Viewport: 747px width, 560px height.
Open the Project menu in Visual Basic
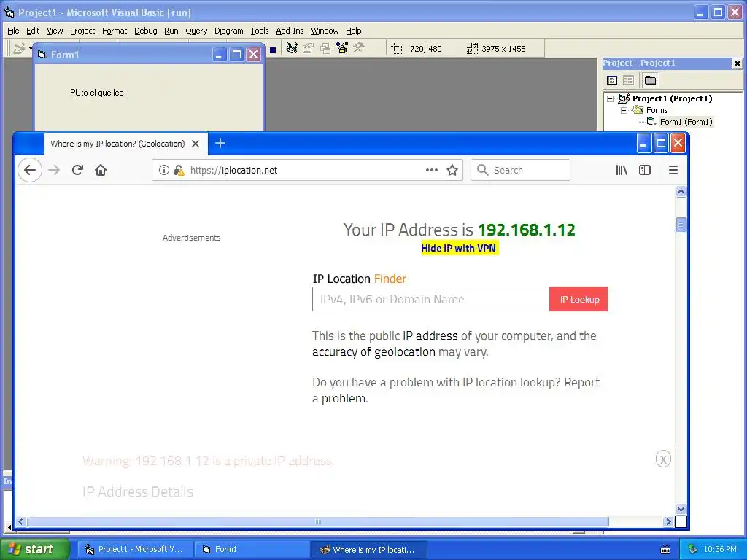[x=82, y=31]
